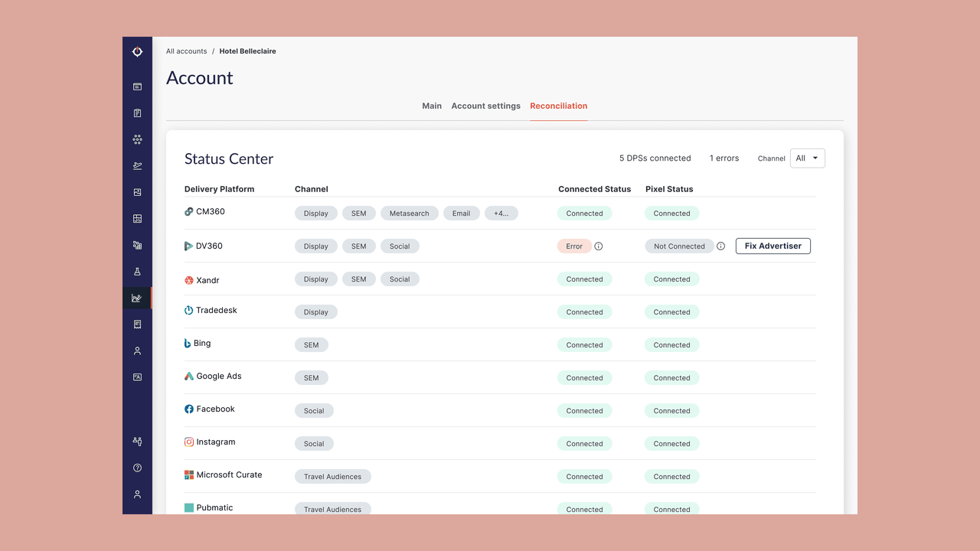
Task: Click the CM360 platform logo icon
Action: click(x=189, y=211)
